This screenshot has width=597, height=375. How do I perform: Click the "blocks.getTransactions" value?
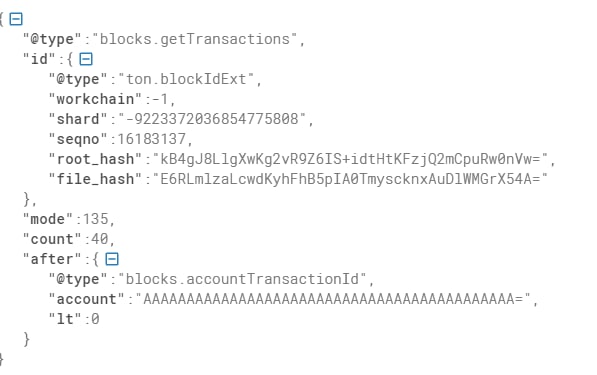(x=195, y=39)
